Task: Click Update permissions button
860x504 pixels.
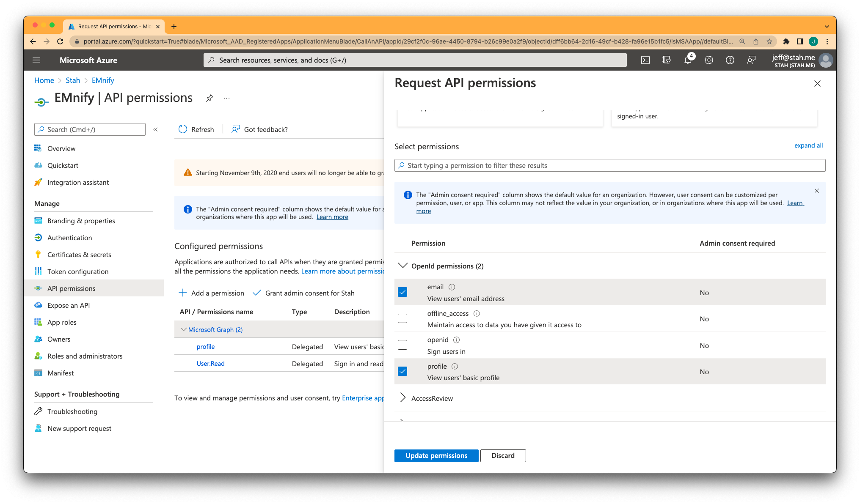Action: tap(436, 455)
